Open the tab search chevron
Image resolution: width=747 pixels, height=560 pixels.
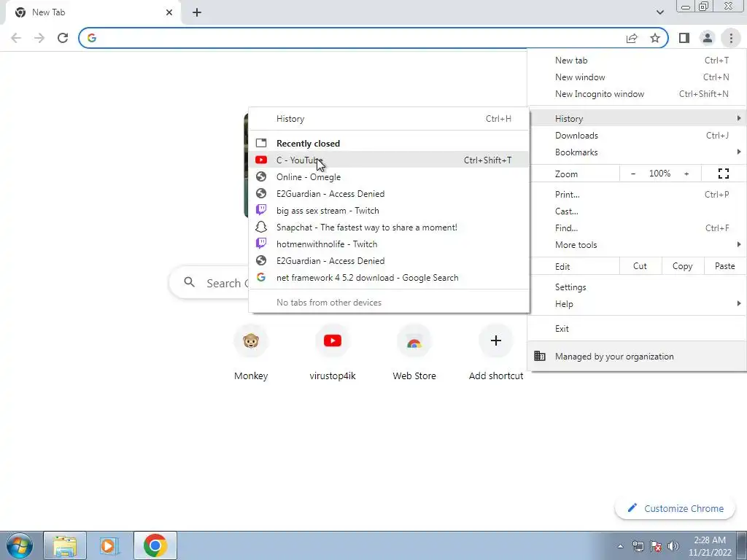click(x=659, y=12)
